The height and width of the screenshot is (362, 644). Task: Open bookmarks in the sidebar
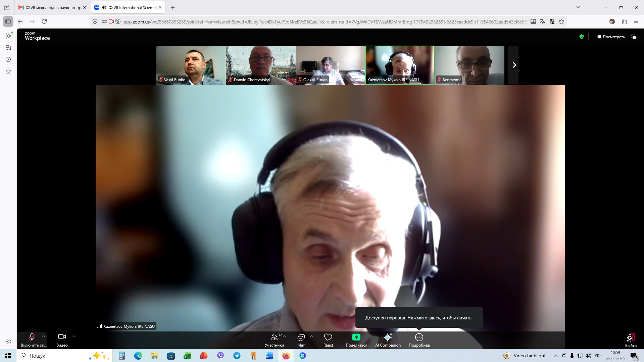8,71
